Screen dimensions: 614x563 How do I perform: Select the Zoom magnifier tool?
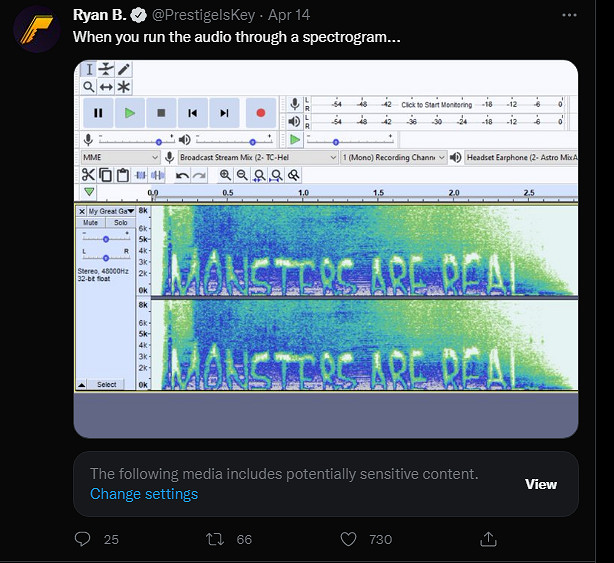tap(89, 87)
